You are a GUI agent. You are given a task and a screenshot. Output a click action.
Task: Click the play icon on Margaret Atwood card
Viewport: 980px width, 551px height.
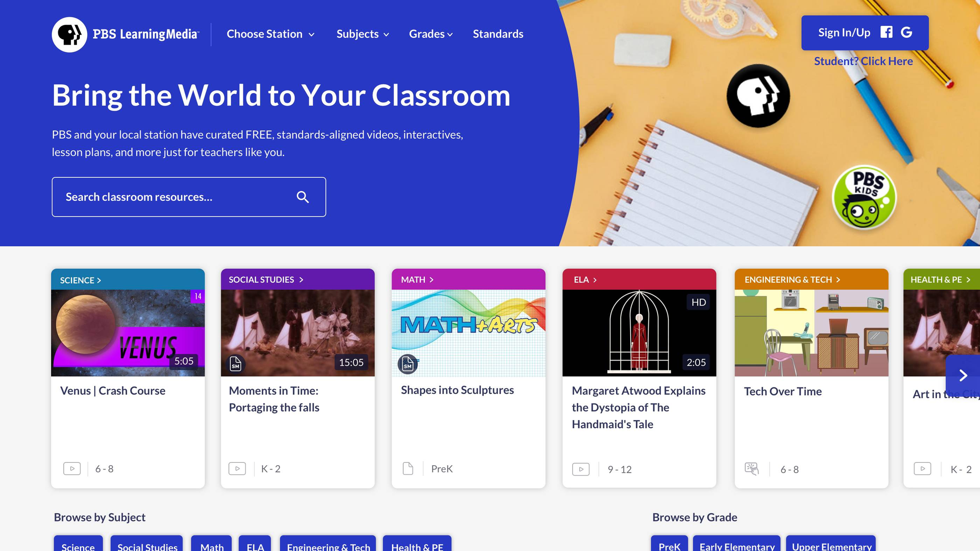tap(581, 469)
